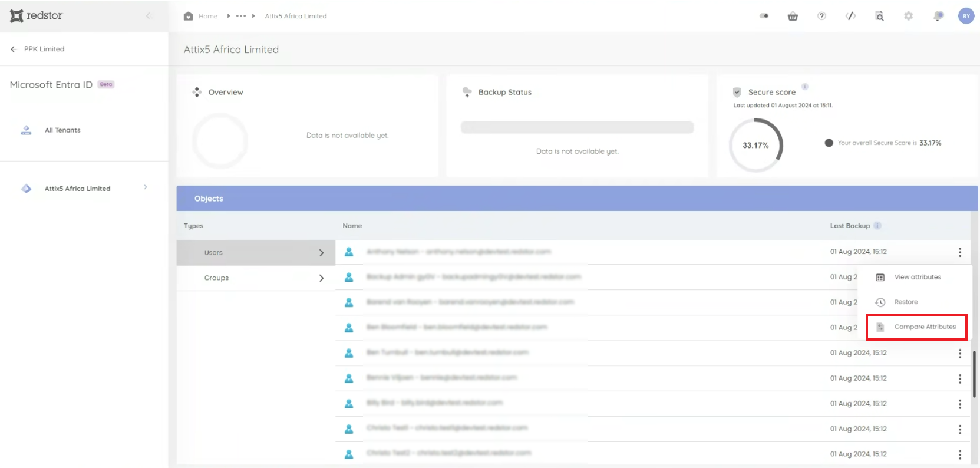The image size is (980, 468).
Task: Open the settings gear
Action: click(x=909, y=16)
